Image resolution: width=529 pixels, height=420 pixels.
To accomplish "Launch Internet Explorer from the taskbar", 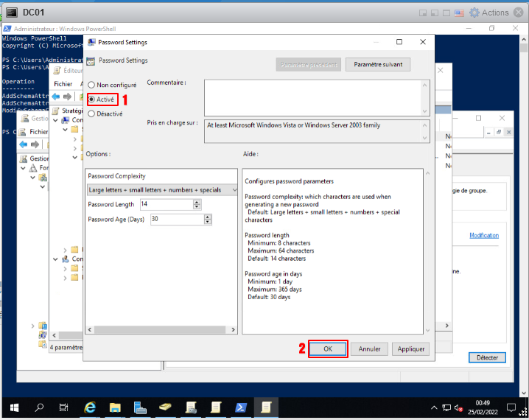I will [x=91, y=407].
